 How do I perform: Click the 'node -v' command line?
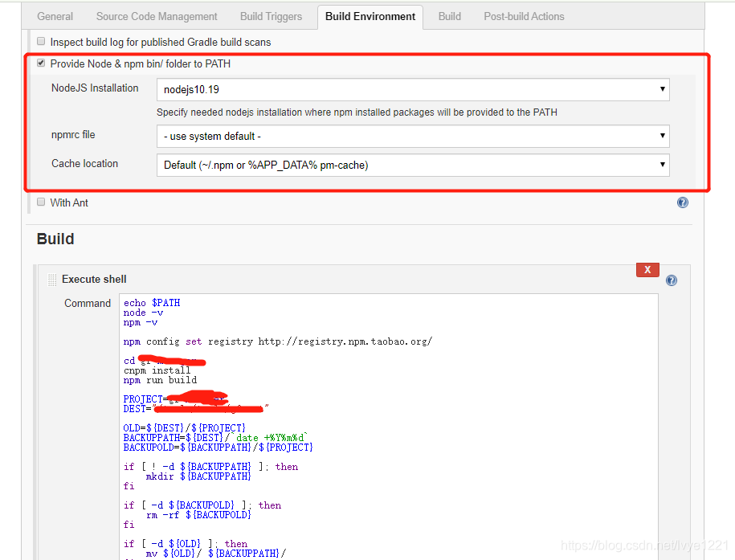click(143, 313)
